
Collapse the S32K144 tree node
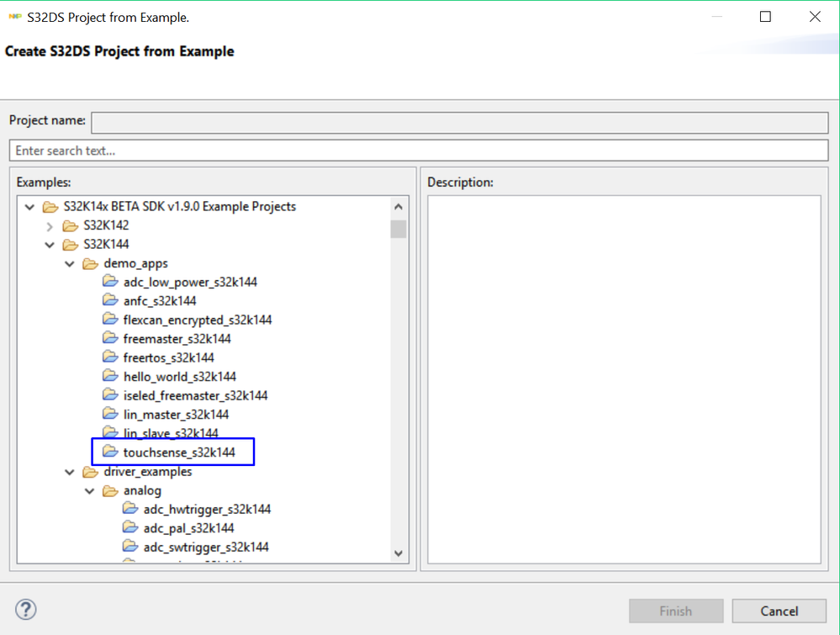click(x=50, y=245)
